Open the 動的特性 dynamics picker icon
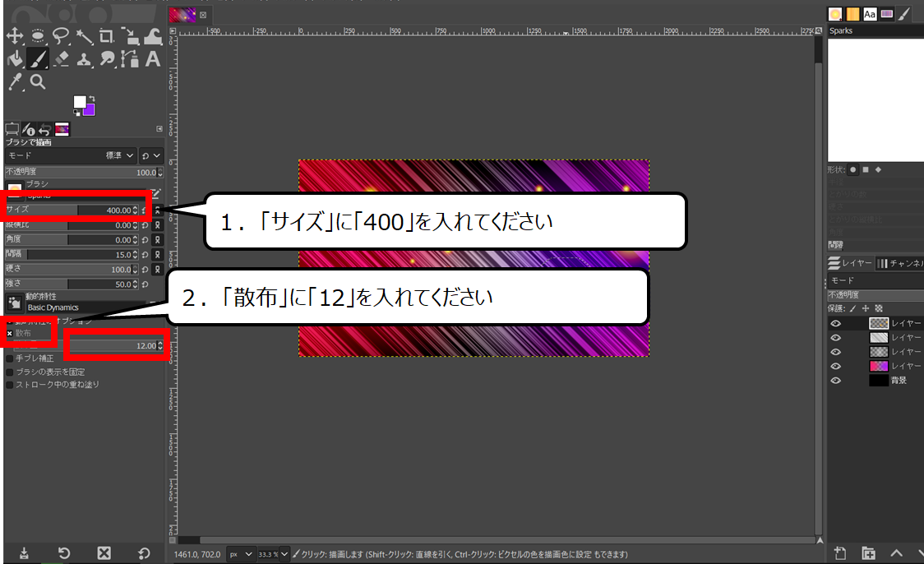Image resolution: width=924 pixels, height=564 pixels. click(14, 303)
